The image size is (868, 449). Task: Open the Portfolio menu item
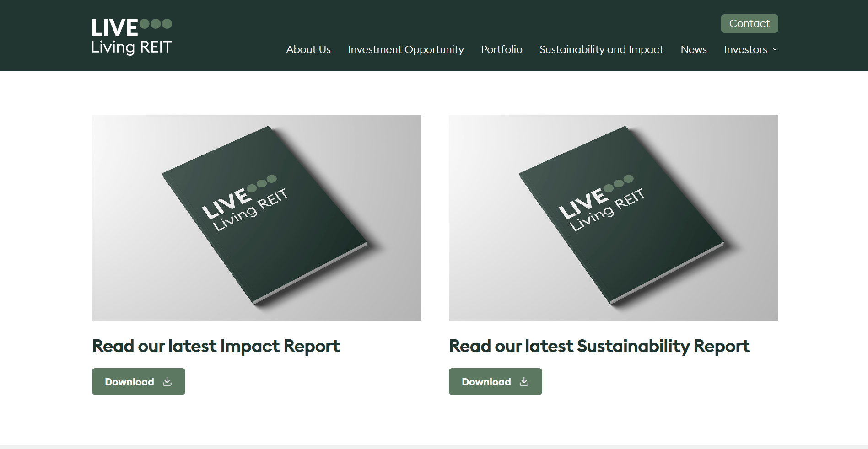point(501,49)
